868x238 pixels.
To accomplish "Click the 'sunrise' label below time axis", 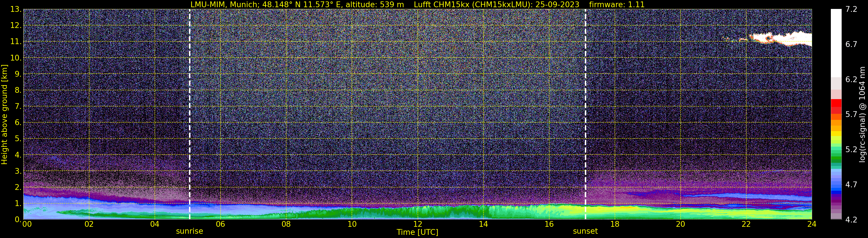I will pyautogui.click(x=189, y=231).
